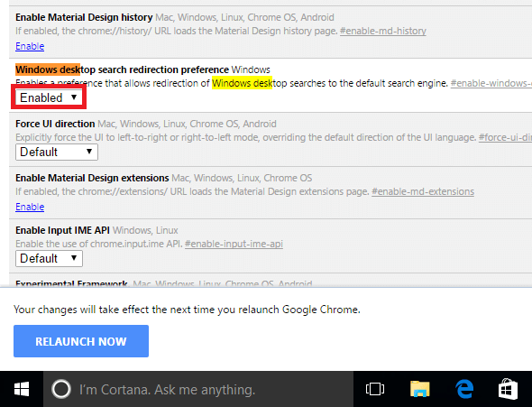Viewport: 532px width, 407px height.
Task: Open the Windows Start menu
Action: 22,389
